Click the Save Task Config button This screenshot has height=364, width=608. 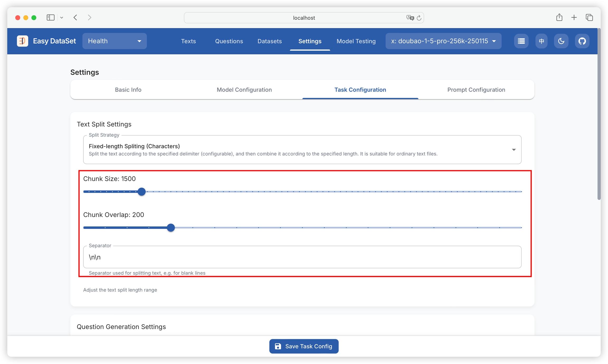click(x=304, y=346)
